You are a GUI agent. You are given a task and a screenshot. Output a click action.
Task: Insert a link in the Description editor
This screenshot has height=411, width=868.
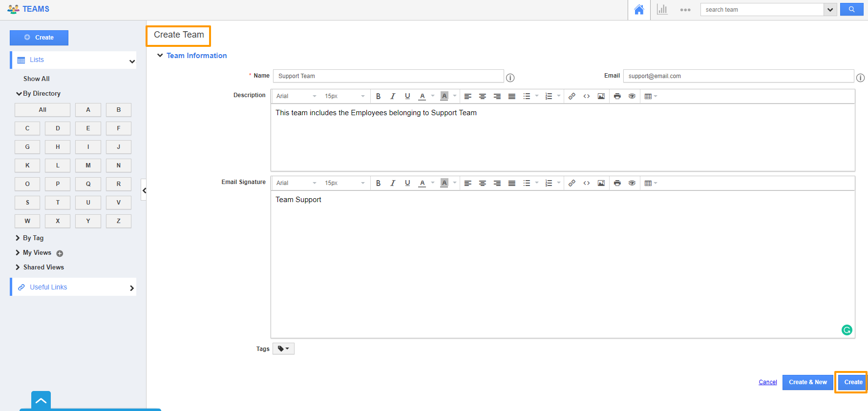click(572, 96)
